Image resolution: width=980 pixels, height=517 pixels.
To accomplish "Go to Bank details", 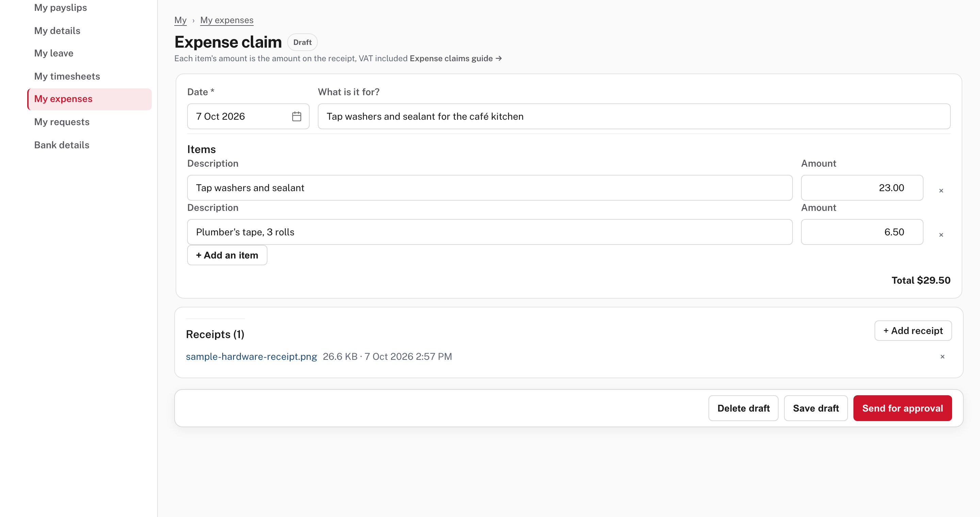I will [x=62, y=145].
